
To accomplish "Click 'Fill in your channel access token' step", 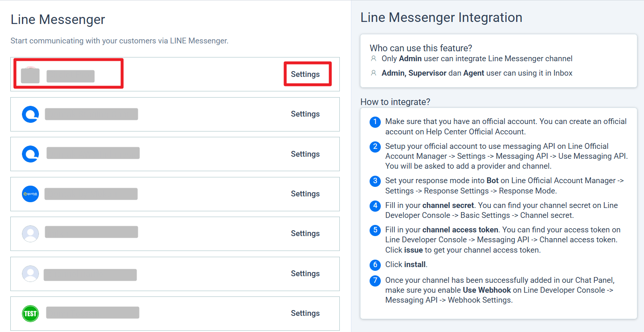I will click(x=503, y=240).
